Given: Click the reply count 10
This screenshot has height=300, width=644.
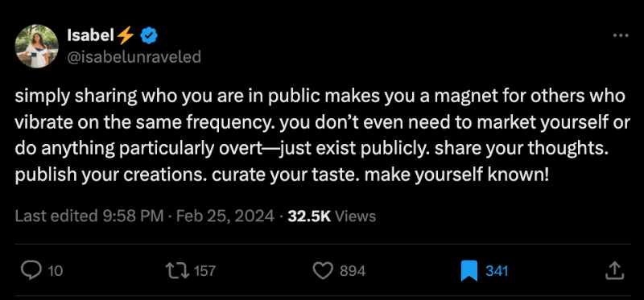Looking at the screenshot, I should point(56,271).
